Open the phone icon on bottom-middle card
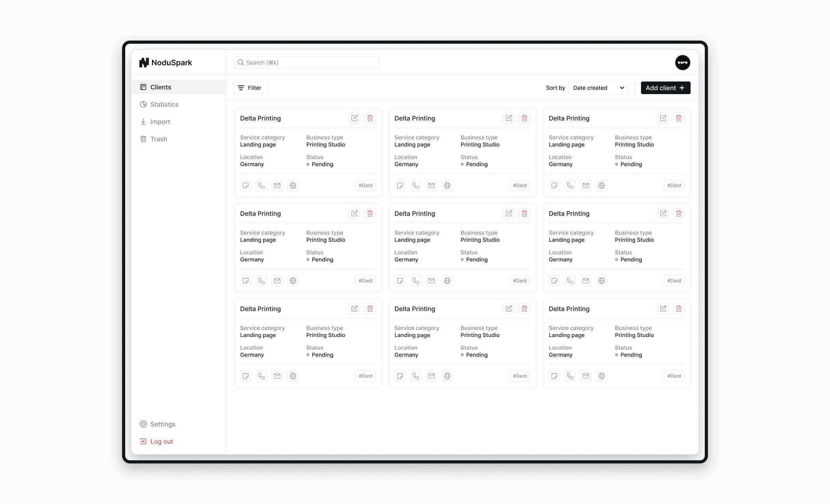 416,376
